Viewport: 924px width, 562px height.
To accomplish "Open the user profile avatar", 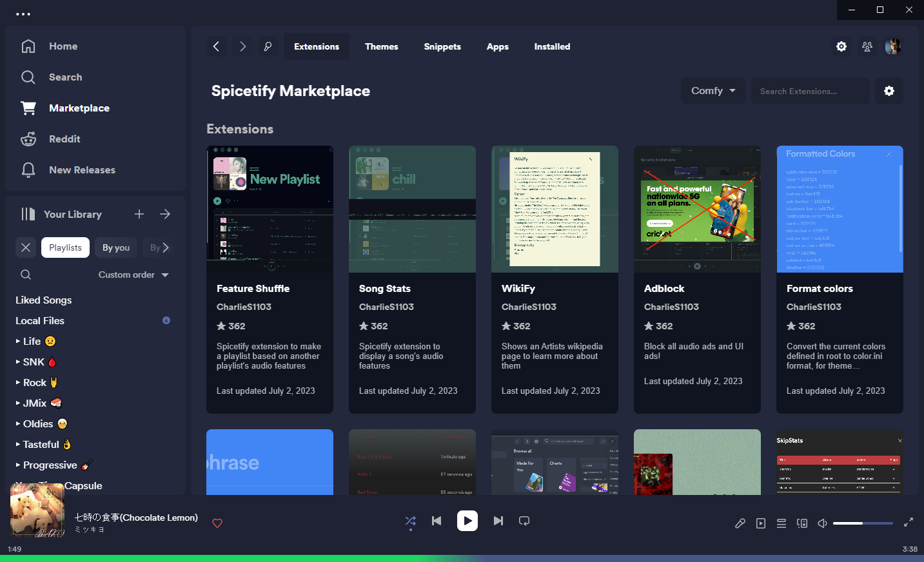I will click(893, 46).
